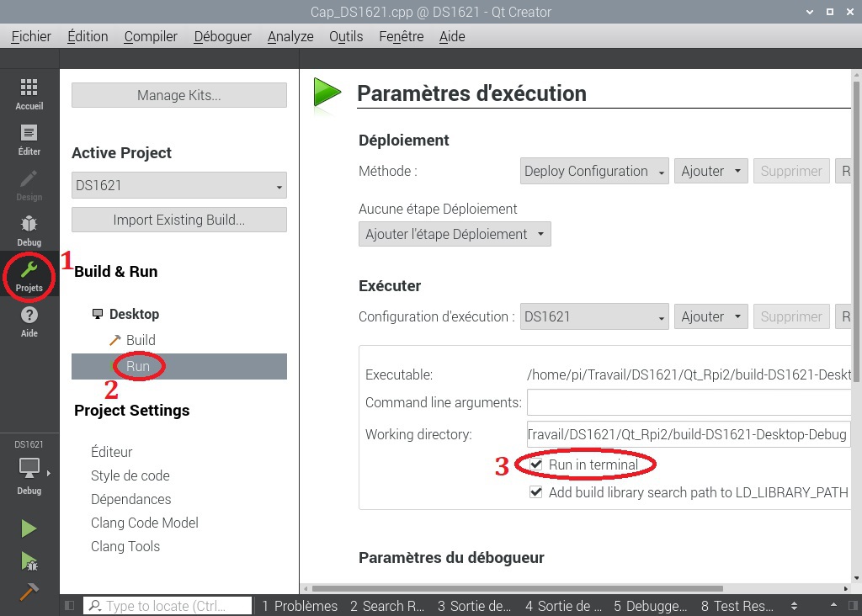862x616 pixels.
Task: Switch to Éditer mode in sidebar
Action: (x=29, y=139)
